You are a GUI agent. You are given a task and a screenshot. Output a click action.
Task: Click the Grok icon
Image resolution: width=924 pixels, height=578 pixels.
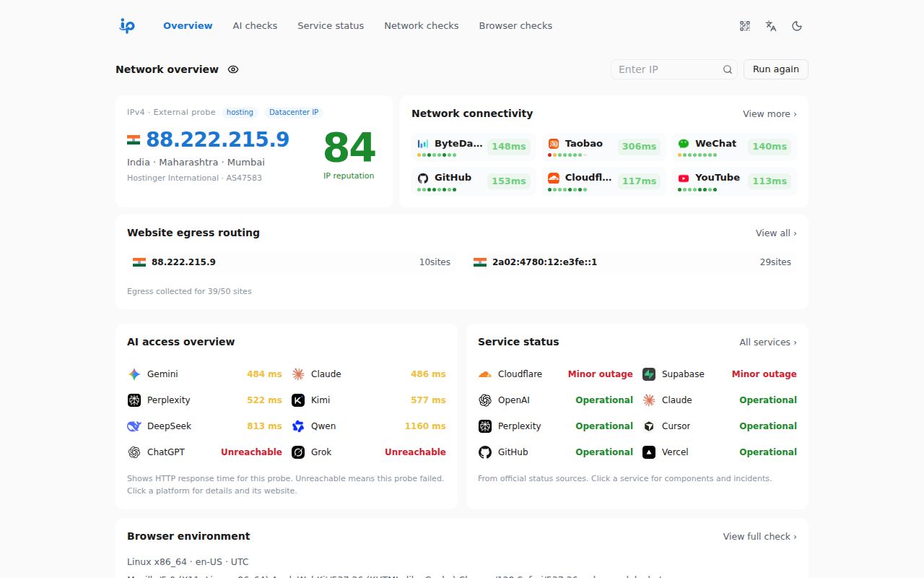(298, 452)
